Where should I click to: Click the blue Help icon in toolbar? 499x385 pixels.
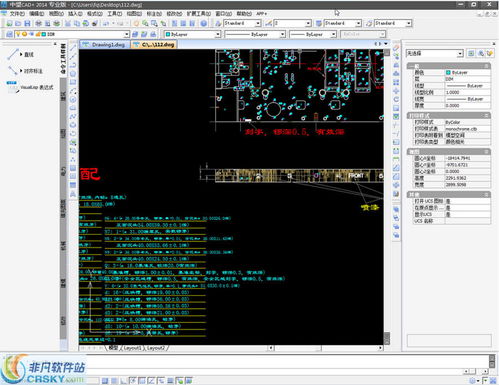[204, 23]
